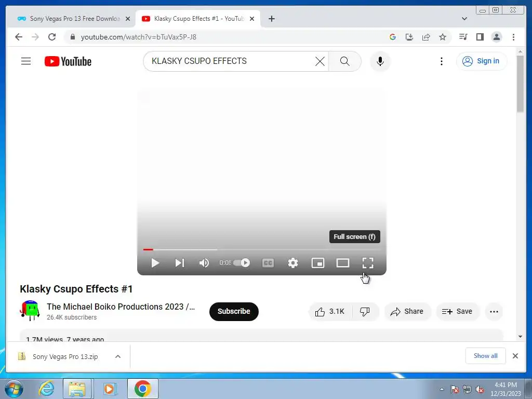Image resolution: width=532 pixels, height=399 pixels.
Task: Open the Chrome profile avatar
Action: pos(497,37)
